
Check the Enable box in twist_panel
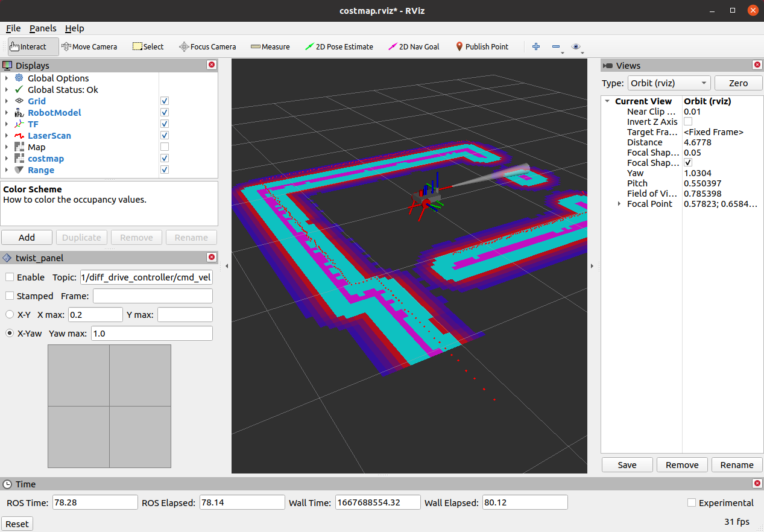pos(9,277)
